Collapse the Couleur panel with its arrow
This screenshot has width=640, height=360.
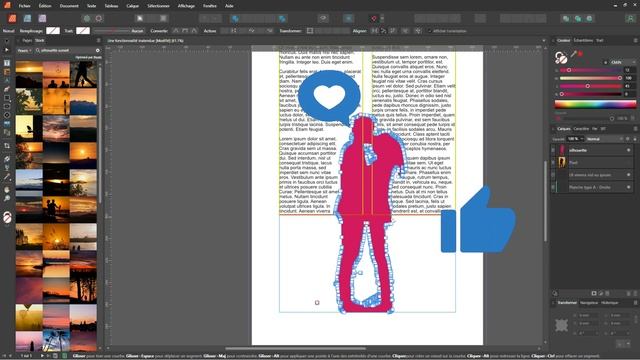click(x=553, y=40)
